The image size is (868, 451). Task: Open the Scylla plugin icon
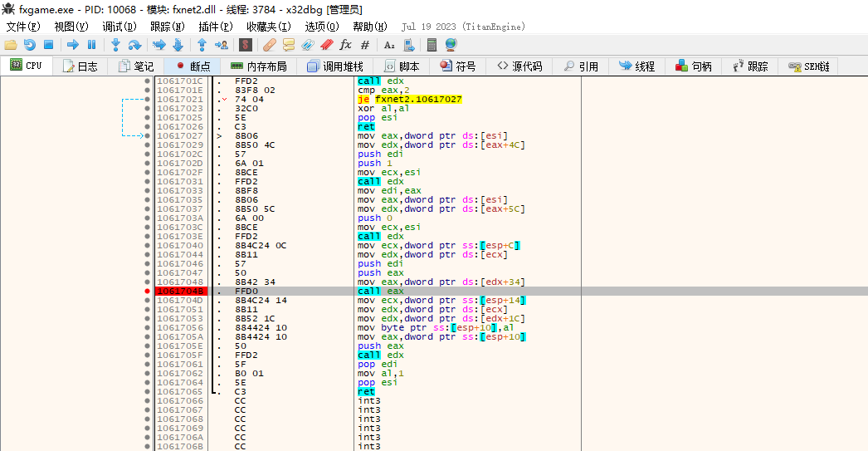coord(246,45)
